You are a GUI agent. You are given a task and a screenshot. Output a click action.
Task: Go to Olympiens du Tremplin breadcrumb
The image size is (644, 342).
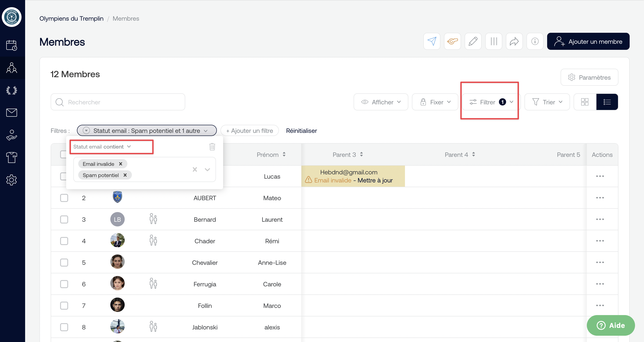point(71,18)
